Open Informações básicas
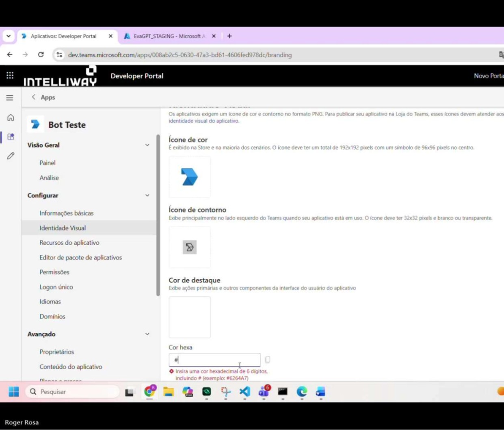504x430 pixels. 67,213
